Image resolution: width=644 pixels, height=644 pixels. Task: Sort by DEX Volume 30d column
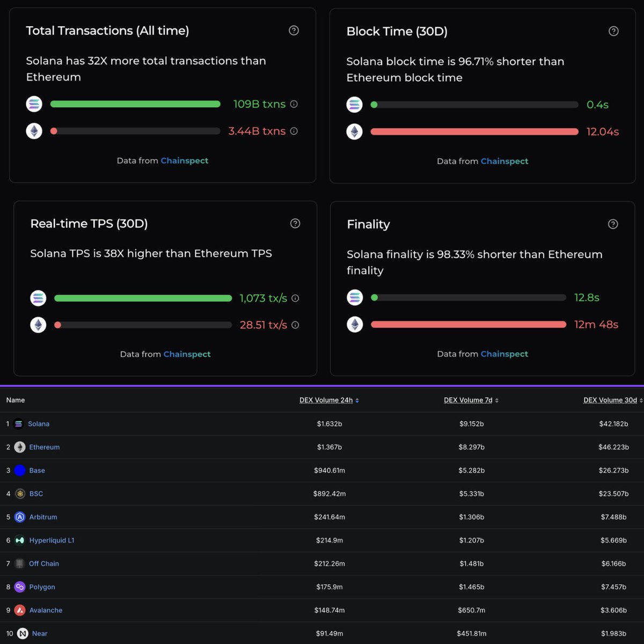click(x=613, y=400)
